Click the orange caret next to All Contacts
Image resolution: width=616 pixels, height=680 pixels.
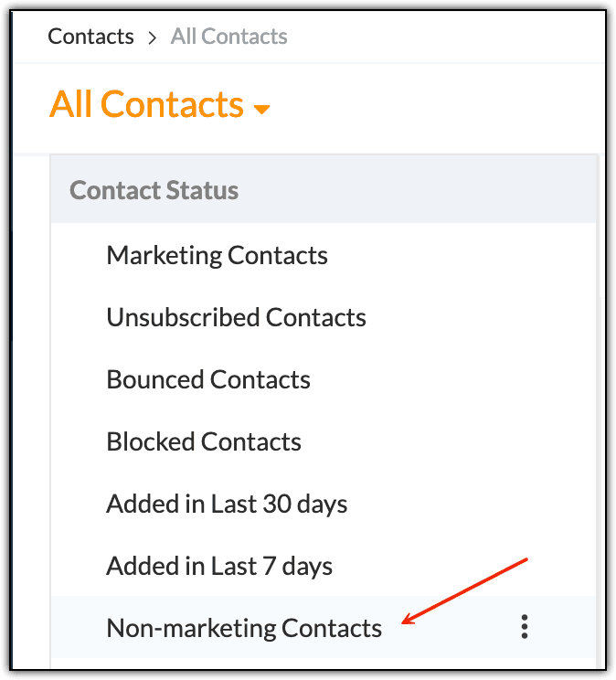[x=262, y=110]
